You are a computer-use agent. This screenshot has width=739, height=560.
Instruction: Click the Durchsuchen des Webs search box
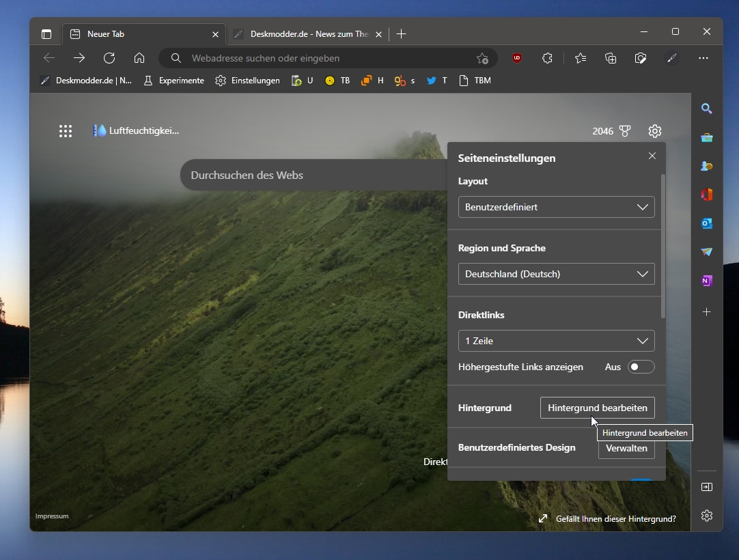point(314,175)
